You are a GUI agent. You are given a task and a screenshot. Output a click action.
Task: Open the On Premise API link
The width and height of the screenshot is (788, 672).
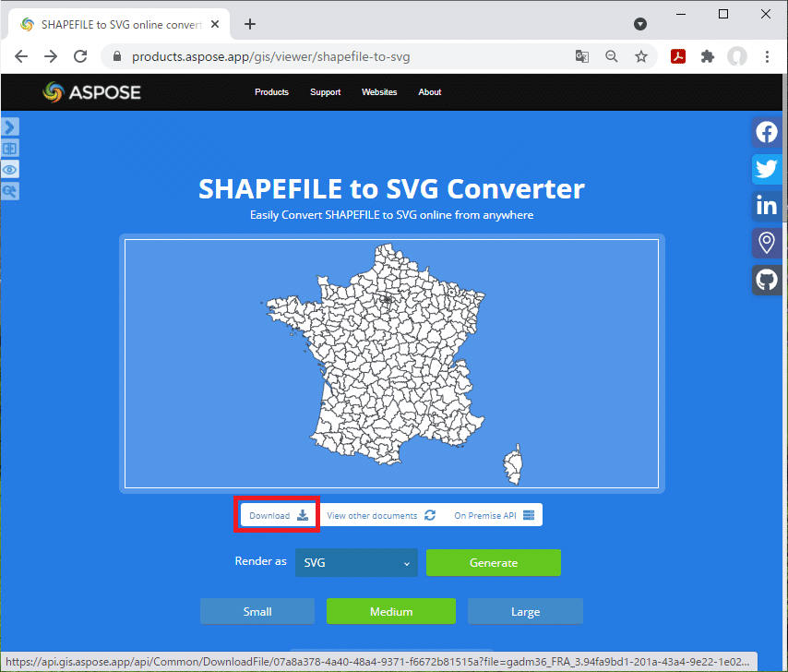(x=494, y=515)
